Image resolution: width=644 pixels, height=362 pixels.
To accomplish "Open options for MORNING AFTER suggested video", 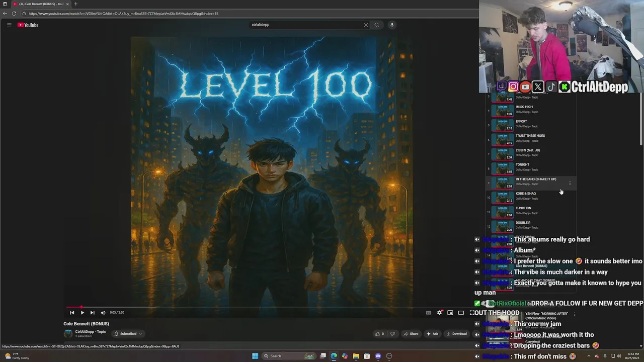I will [575, 314].
